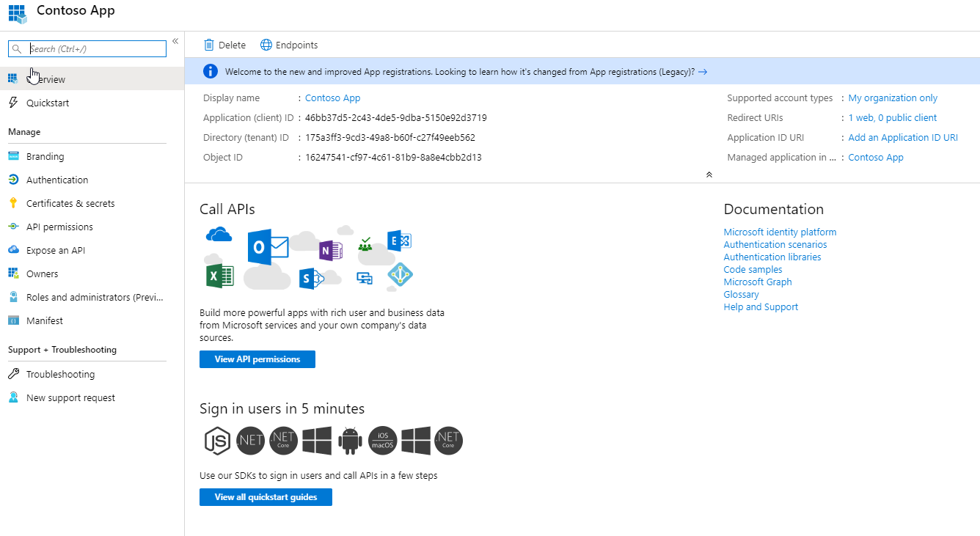This screenshot has width=980, height=536.
Task: Click the Expose an API cloud icon
Action: pos(12,250)
